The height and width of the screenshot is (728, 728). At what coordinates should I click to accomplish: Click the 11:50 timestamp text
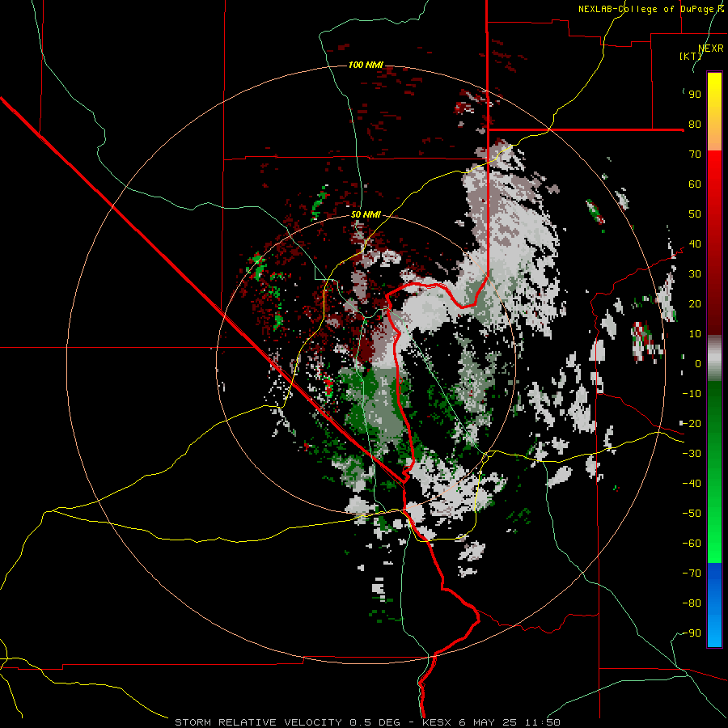coord(543,722)
